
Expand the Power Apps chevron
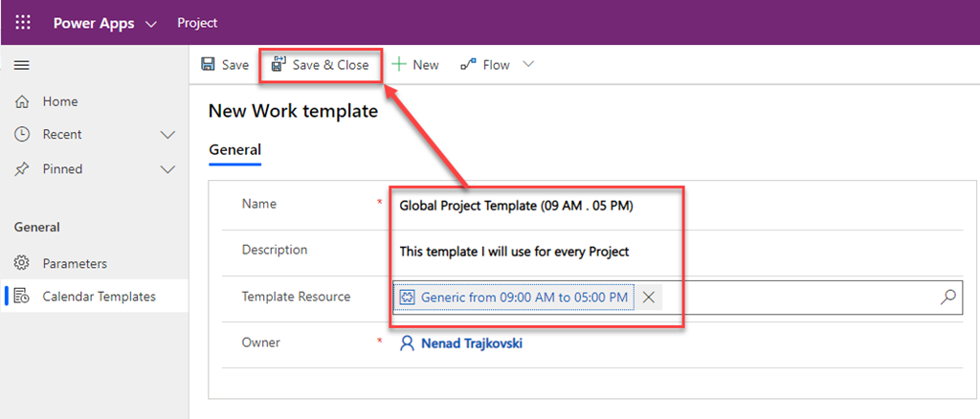tap(151, 23)
